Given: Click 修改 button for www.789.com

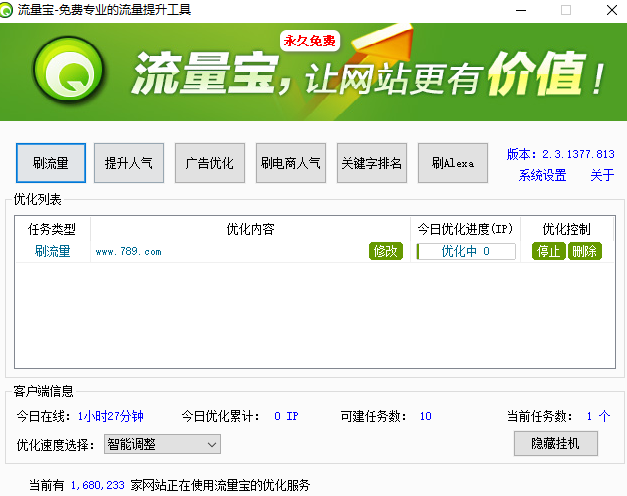Looking at the screenshot, I should tap(385, 251).
